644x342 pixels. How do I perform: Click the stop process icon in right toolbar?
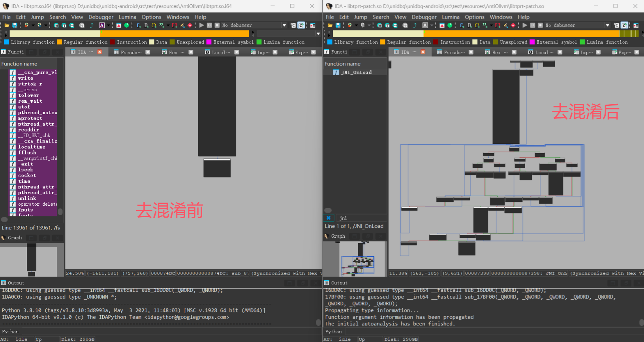(x=541, y=25)
